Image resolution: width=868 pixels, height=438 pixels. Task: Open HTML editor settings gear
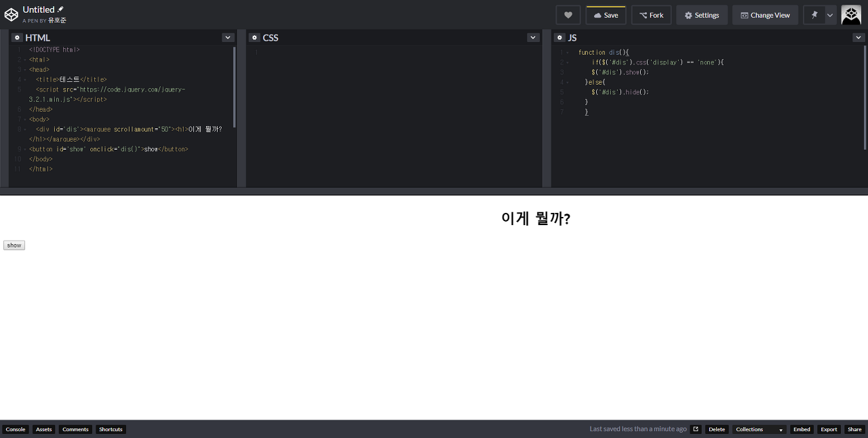17,37
